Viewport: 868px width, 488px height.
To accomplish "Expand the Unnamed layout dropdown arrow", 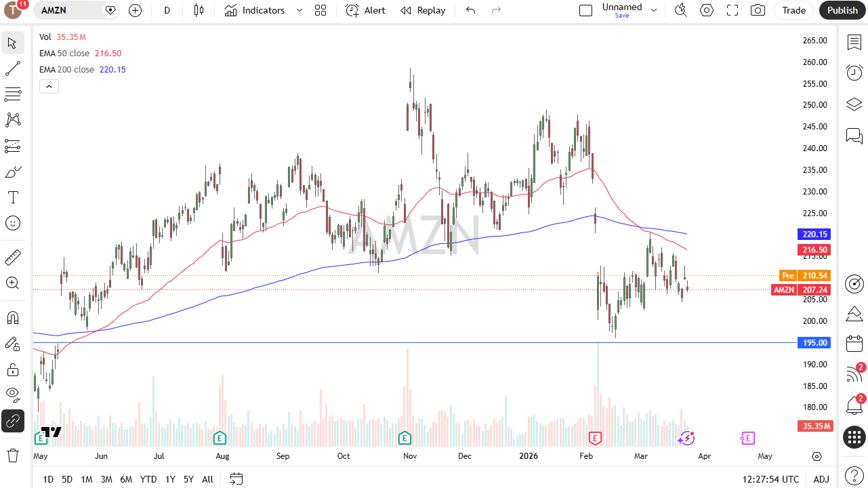I will (x=654, y=10).
